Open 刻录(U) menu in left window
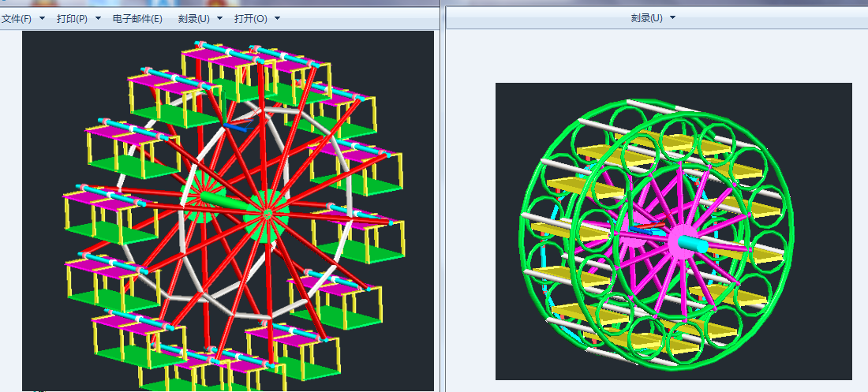Viewport: 868px width, 392px height. 194,19
